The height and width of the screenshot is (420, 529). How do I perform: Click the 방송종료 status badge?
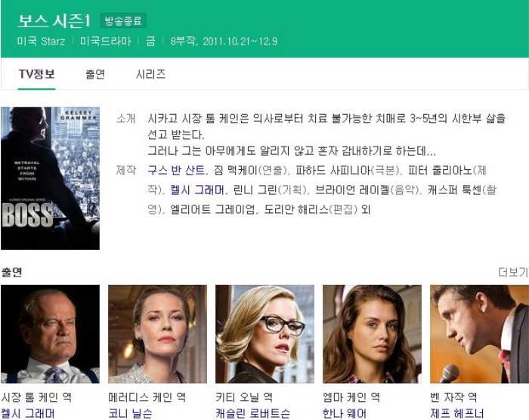click(123, 21)
